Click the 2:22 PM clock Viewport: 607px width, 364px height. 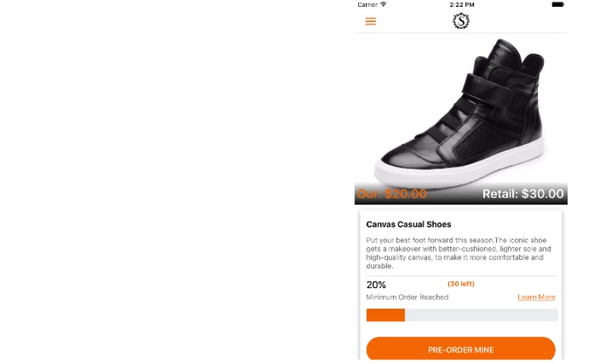461,5
